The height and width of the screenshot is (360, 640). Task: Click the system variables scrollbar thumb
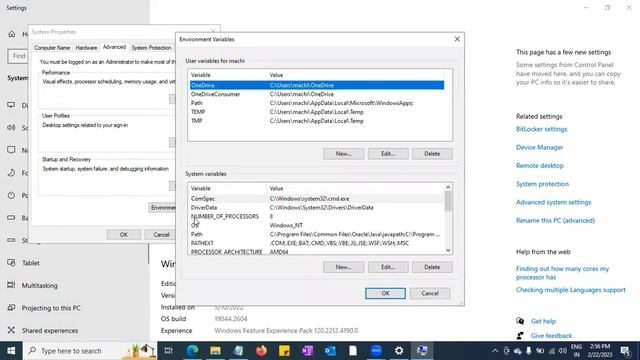pyautogui.click(x=448, y=201)
